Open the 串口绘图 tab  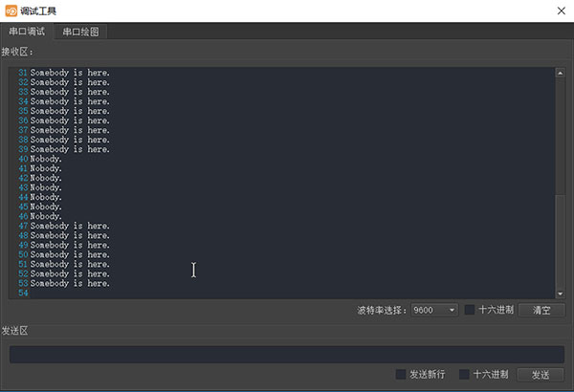click(x=80, y=32)
